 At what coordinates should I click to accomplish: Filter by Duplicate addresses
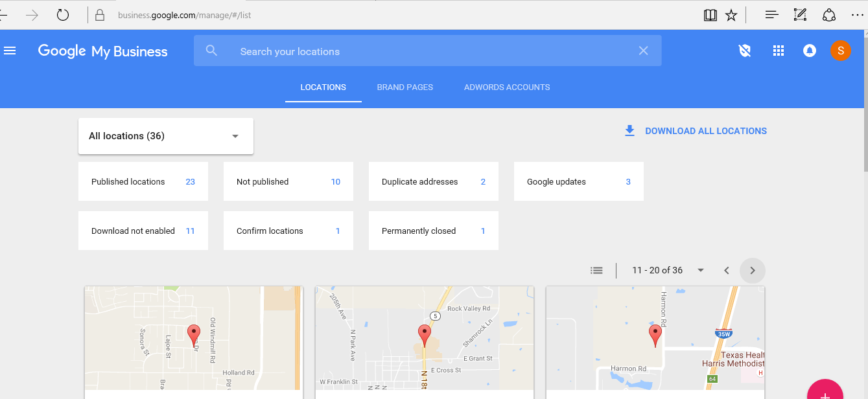(434, 181)
